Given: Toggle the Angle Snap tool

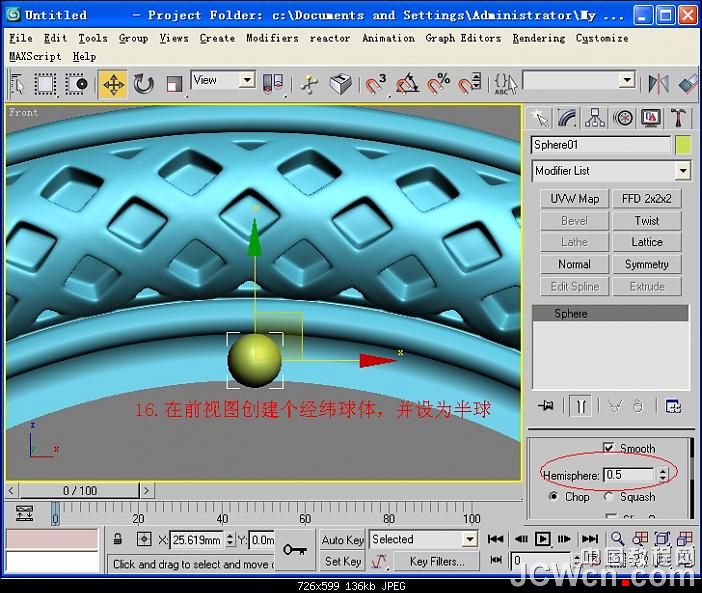Looking at the screenshot, I should click(x=407, y=84).
